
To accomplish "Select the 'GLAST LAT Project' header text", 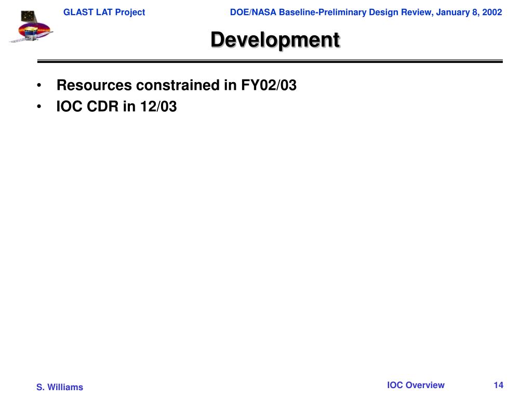I will (104, 12).
